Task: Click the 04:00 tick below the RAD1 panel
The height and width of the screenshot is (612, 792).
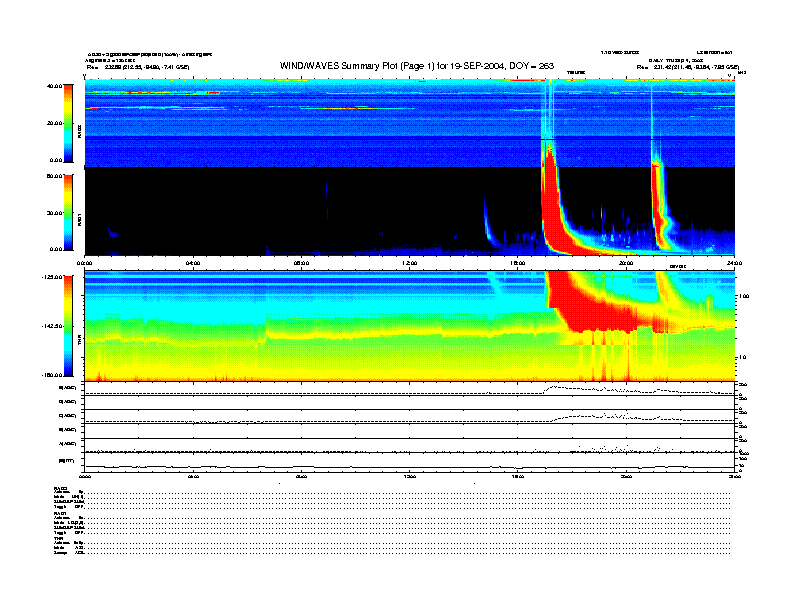Action: coord(193,263)
